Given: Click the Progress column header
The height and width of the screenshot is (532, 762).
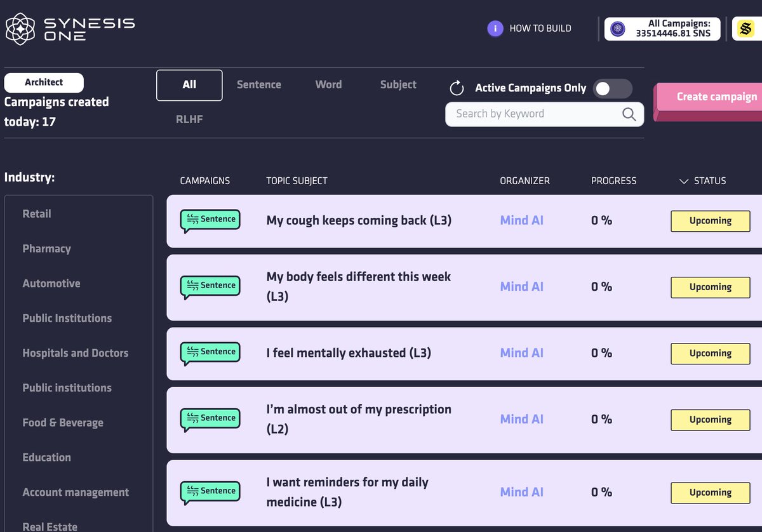Looking at the screenshot, I should coord(613,181).
